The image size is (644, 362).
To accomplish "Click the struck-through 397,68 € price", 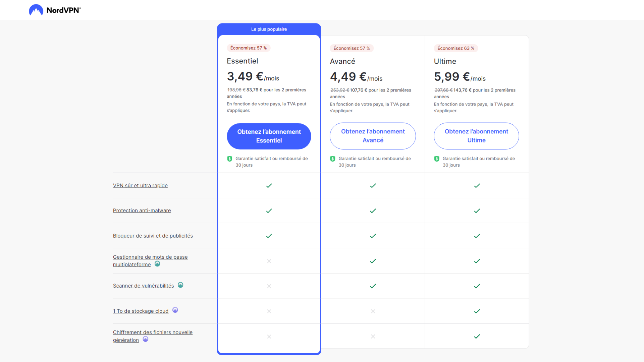I will pos(443,90).
